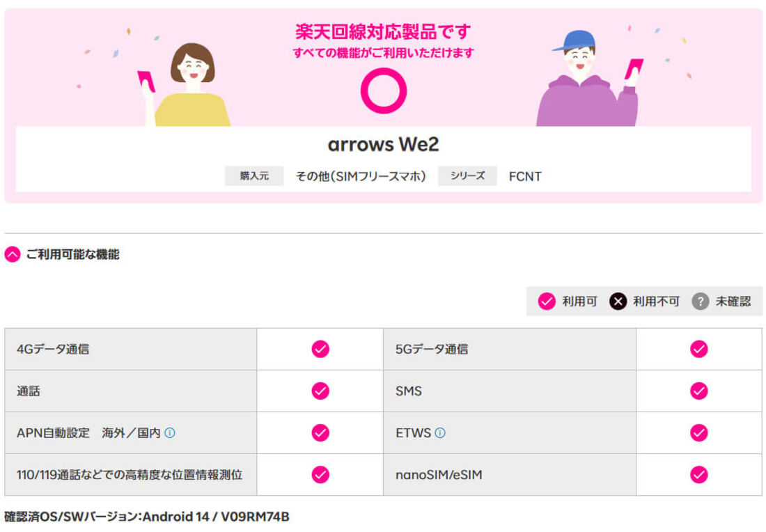This screenshot has height=532, width=766.
Task: Click info icon next to APN自動設定
Action: (x=170, y=433)
